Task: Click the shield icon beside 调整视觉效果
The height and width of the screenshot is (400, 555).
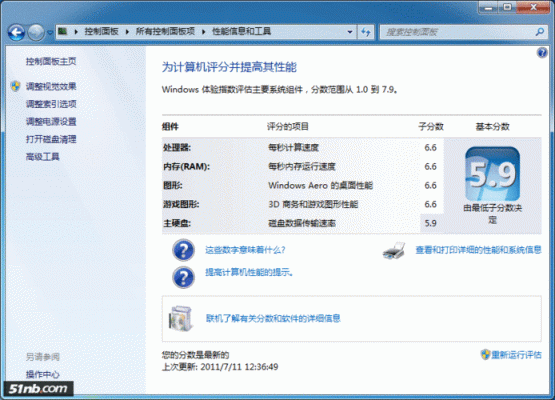Action: click(15, 86)
